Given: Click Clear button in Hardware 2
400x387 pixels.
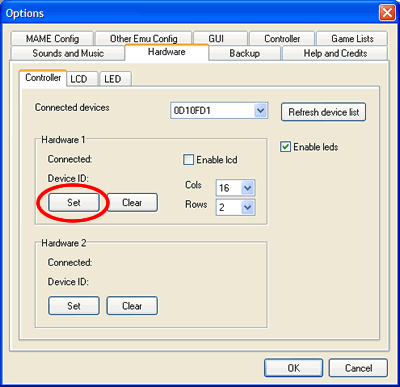Looking at the screenshot, I should (132, 306).
